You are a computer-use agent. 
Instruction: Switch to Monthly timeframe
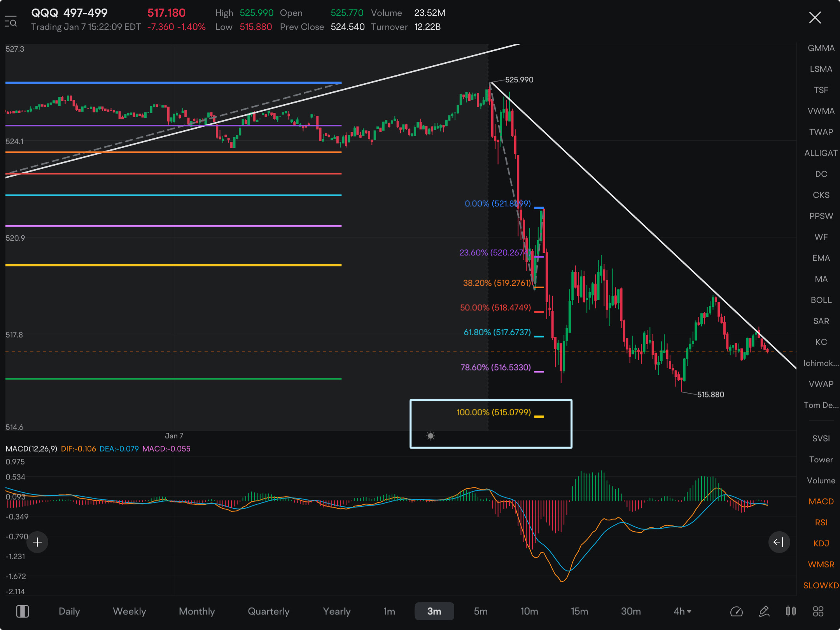pos(197,611)
